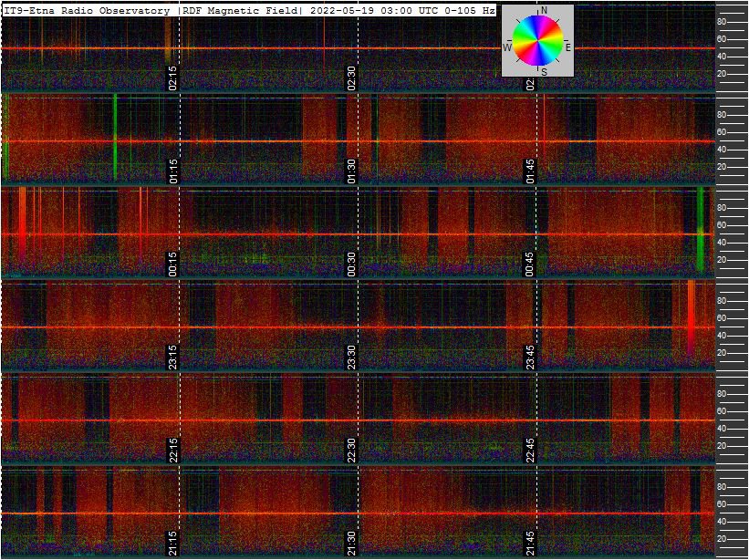This screenshot has height=560, width=749.
Task: Click the directional color wheel compass
Action: (537, 40)
